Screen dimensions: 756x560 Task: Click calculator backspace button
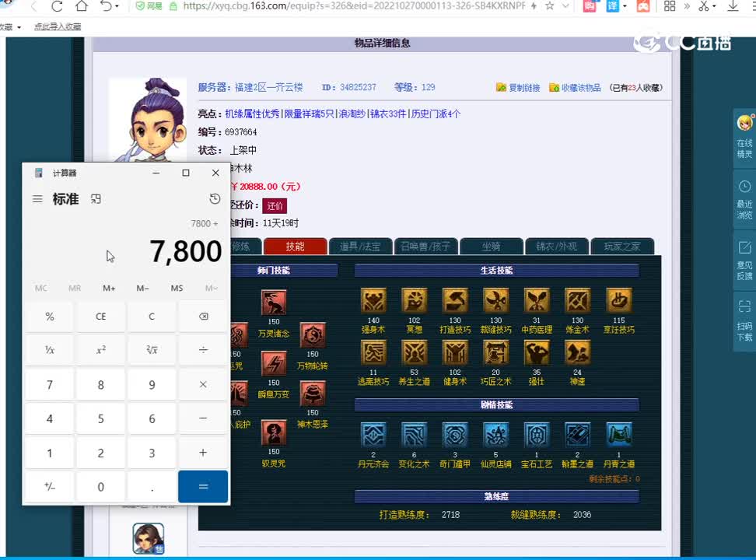[203, 317]
